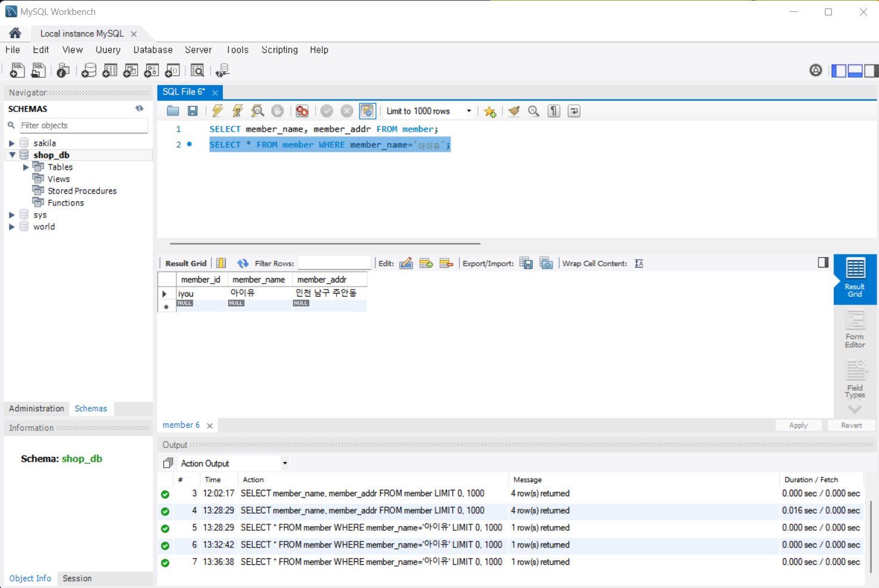The image size is (879, 588).
Task: Open script file in editor folder icon
Action: (x=173, y=111)
